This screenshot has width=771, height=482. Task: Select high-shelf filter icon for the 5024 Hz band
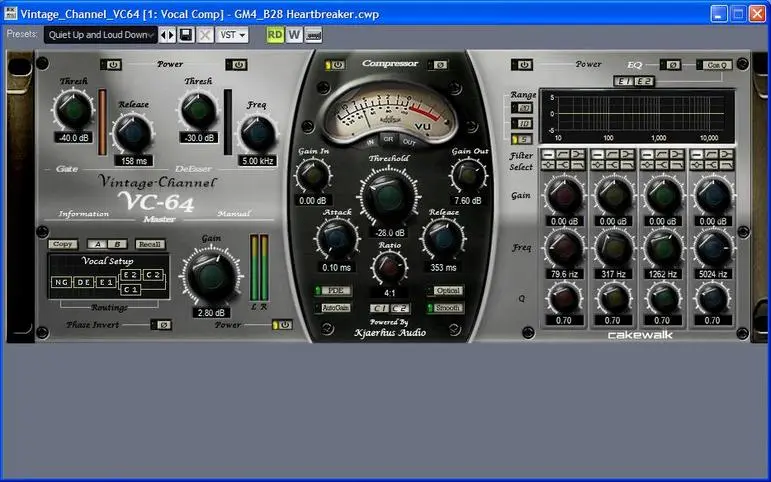coord(712,165)
